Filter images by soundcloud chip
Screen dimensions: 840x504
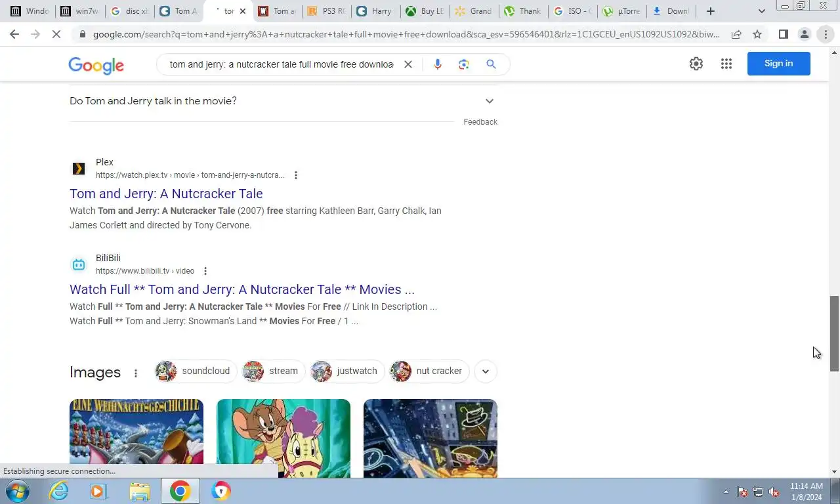(x=194, y=371)
